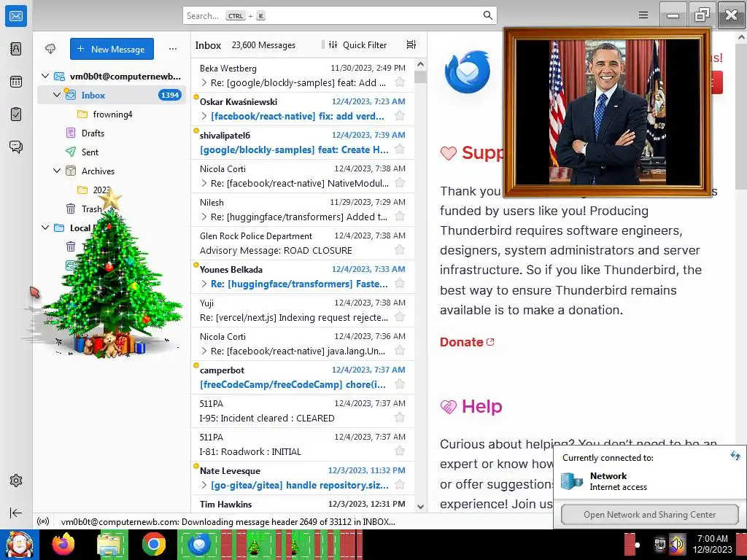This screenshot has height=560, width=747.
Task: Collapse the spaces toolbar
Action: click(16, 513)
